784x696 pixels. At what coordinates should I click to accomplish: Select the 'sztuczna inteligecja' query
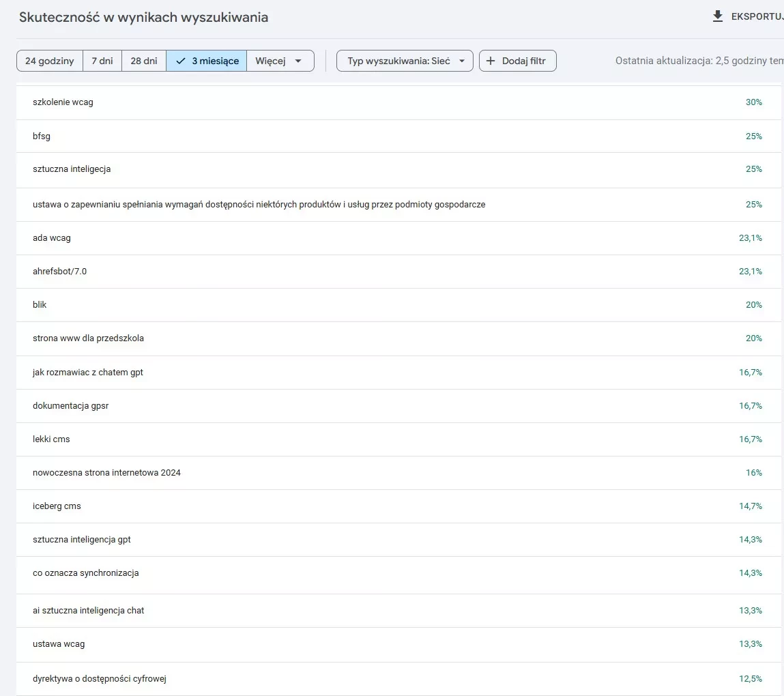pyautogui.click(x=398, y=169)
